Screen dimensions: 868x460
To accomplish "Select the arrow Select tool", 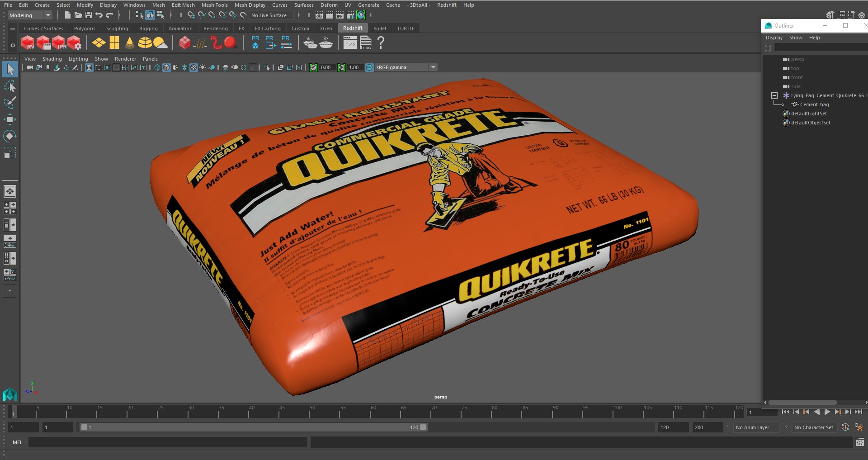I will 10,69.
